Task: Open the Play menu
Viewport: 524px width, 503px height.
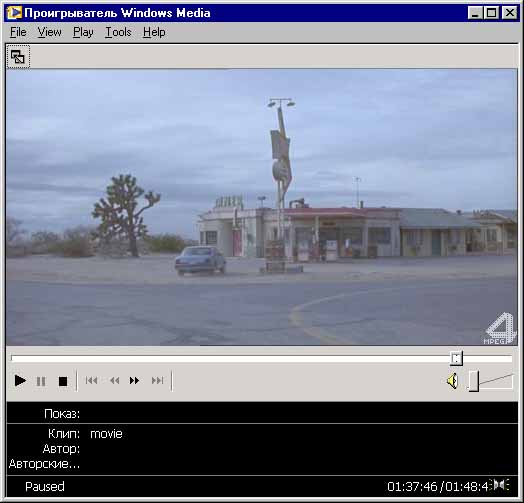Action: click(x=83, y=32)
